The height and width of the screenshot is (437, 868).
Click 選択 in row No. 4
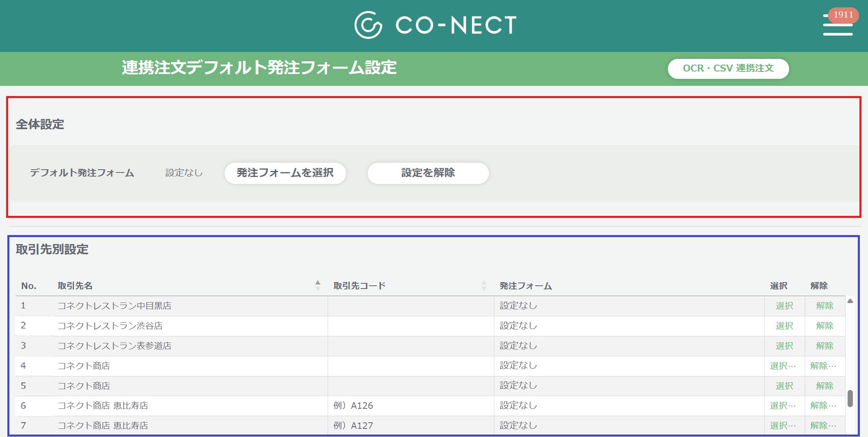click(x=783, y=366)
